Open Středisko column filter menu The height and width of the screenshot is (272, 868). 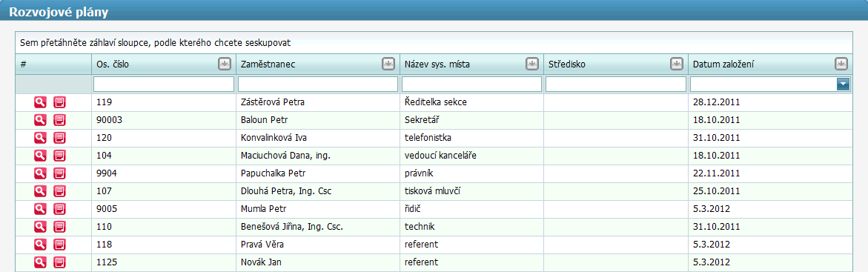[677, 64]
